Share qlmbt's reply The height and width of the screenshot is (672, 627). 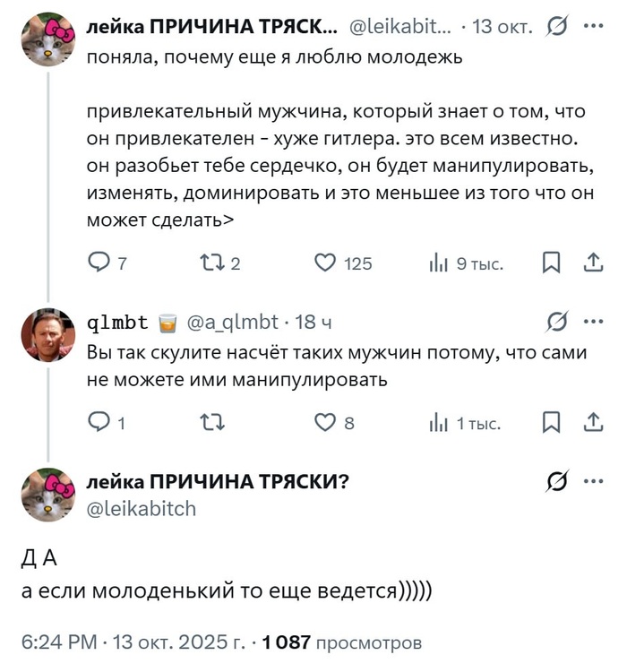(593, 423)
